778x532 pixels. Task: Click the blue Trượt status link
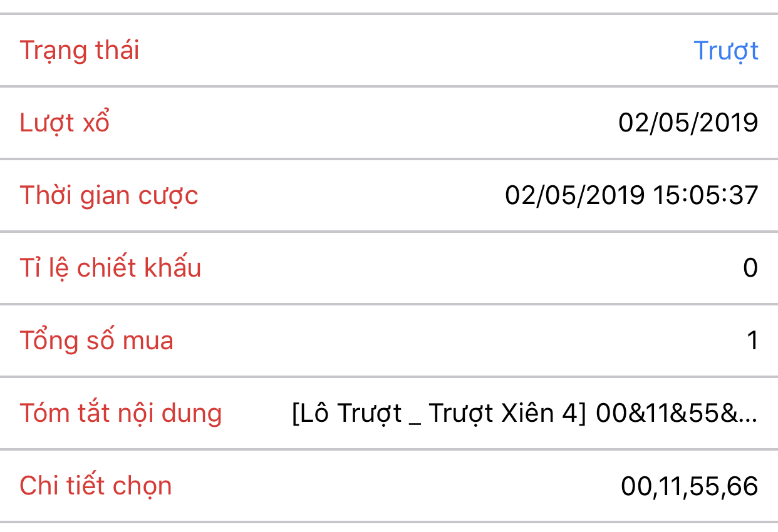point(726,51)
